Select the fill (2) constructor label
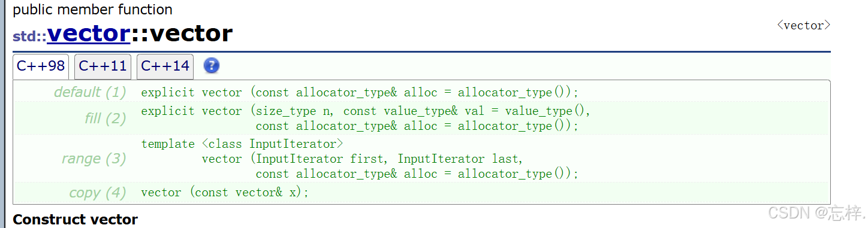This screenshot has height=228, width=868. click(x=106, y=118)
